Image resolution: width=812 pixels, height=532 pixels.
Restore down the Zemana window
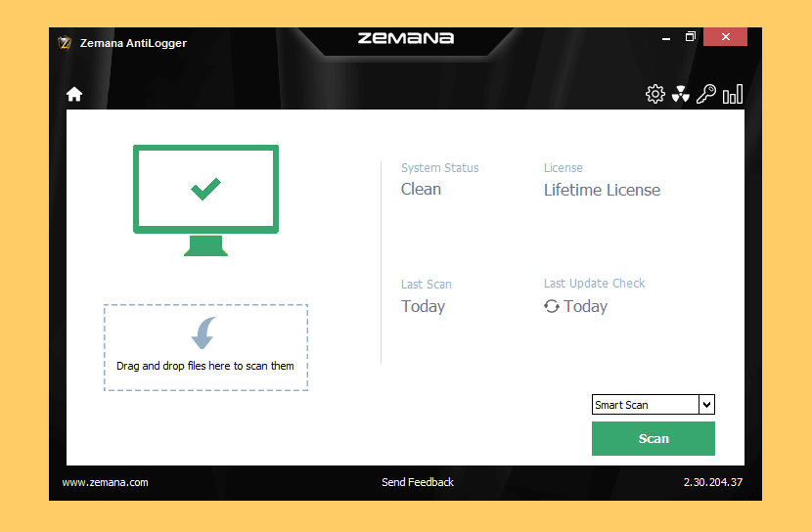[690, 37]
